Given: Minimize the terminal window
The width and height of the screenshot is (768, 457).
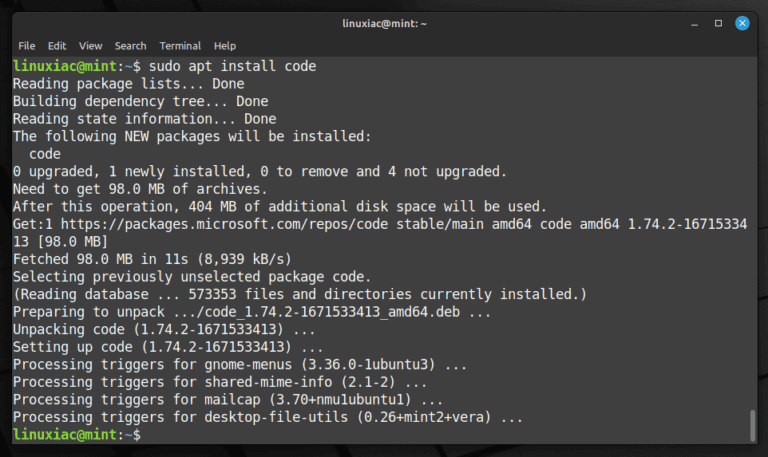Looking at the screenshot, I should pos(694,24).
